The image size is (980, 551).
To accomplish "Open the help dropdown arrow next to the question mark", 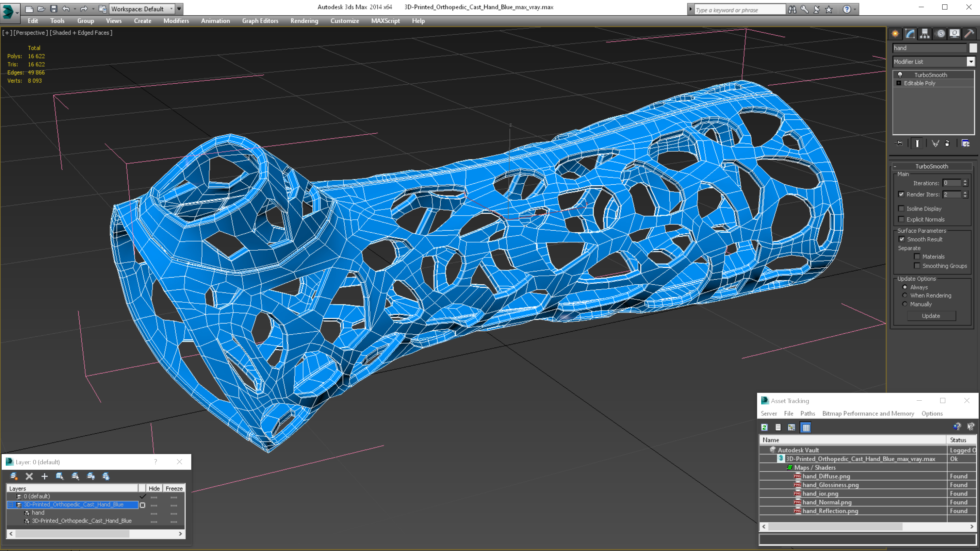I will [855, 10].
